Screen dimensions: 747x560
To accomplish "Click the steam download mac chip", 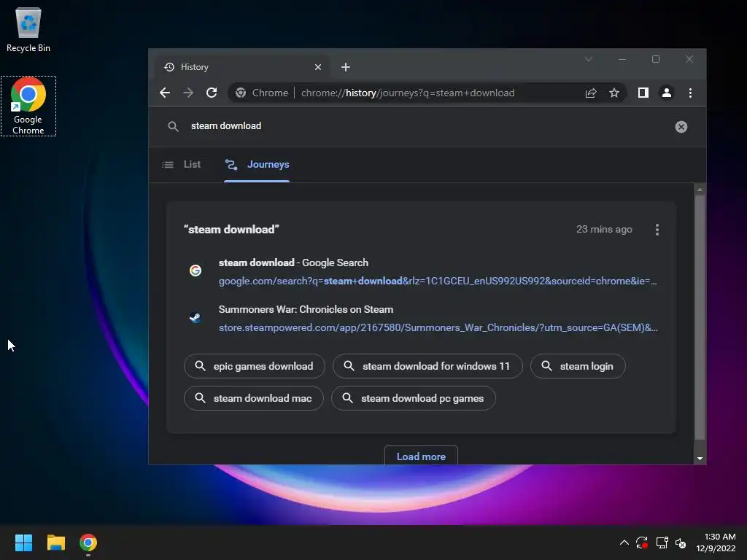I will 254,398.
